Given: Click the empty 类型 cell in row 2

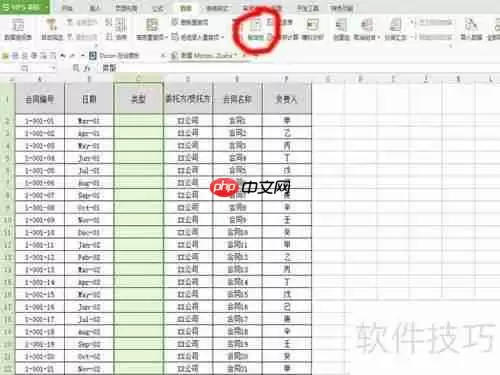Looking at the screenshot, I should click(138, 121).
